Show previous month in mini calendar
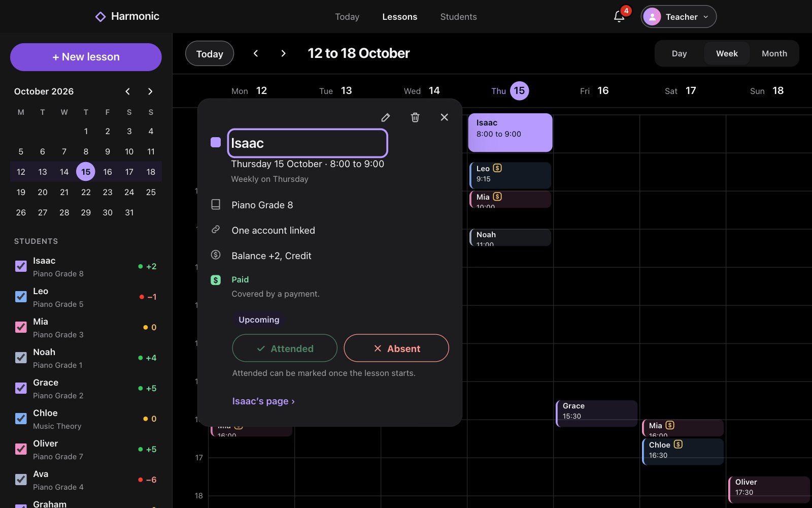The width and height of the screenshot is (812, 508). [128, 91]
